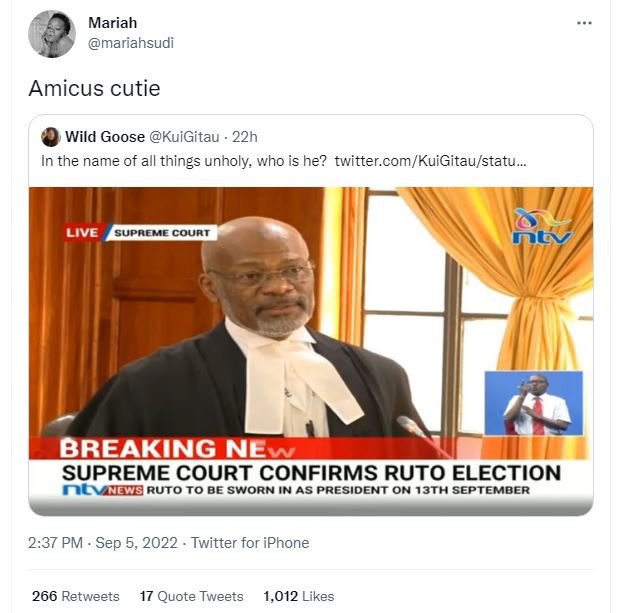Open the three-dot more options menu
The width and height of the screenshot is (621, 613).
pos(584,23)
